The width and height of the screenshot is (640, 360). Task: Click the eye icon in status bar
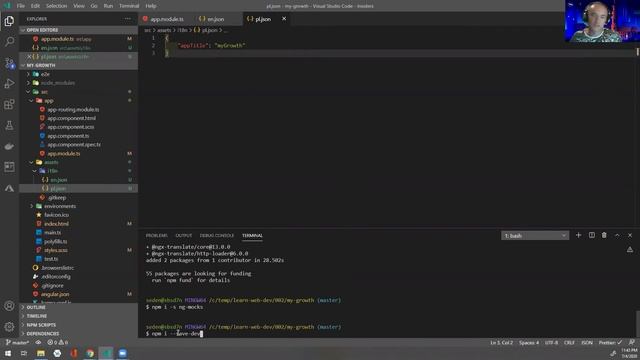point(38,342)
